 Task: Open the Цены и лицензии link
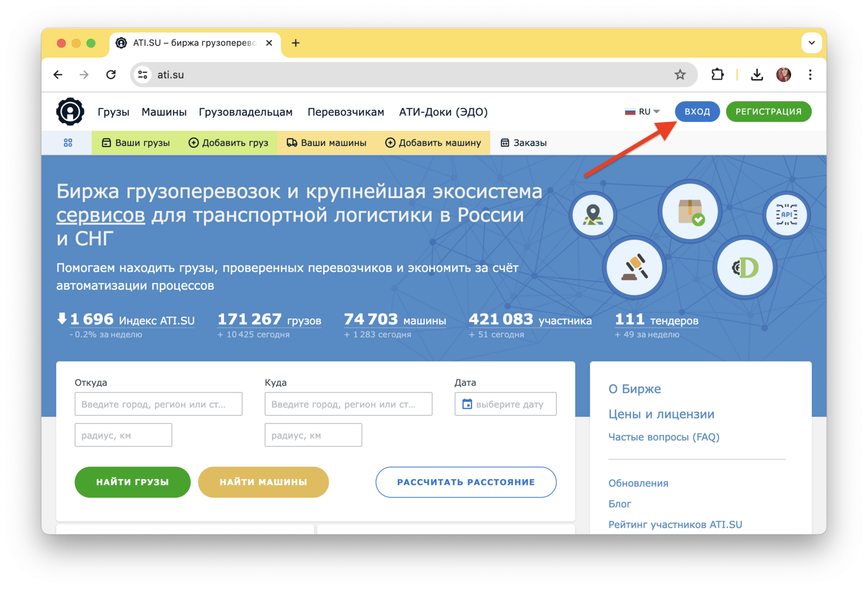661,414
